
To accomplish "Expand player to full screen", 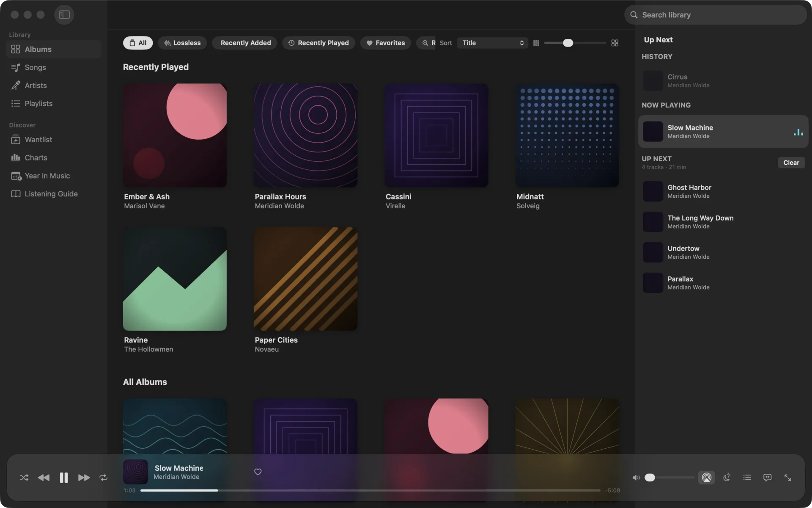I will click(x=787, y=478).
